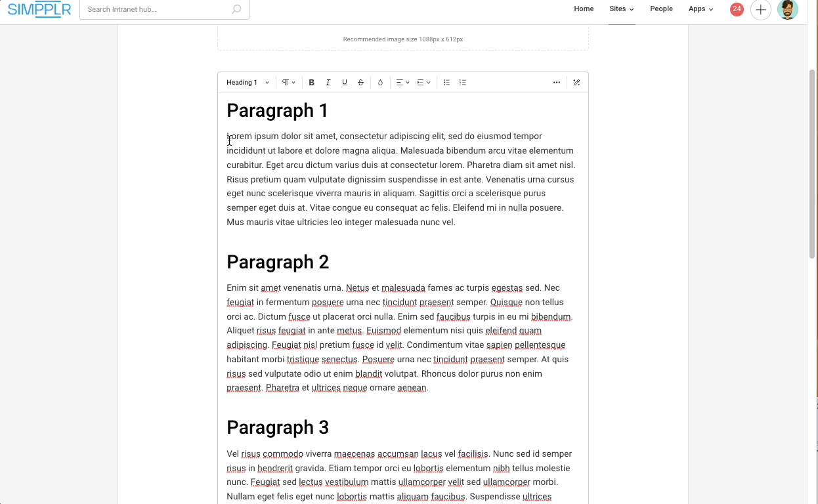Place cursor in Paragraph 2 heading
The height and width of the screenshot is (504, 818).
click(x=278, y=262)
